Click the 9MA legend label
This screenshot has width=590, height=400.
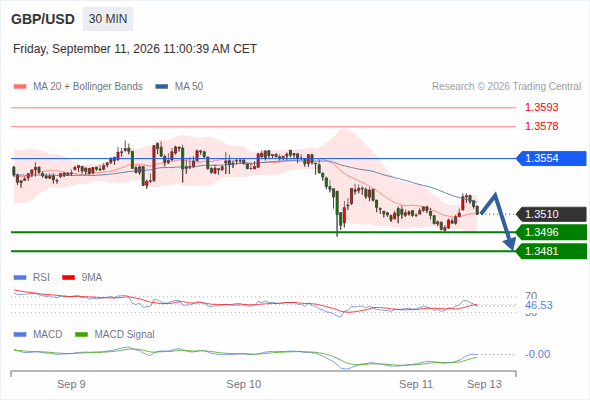pyautogui.click(x=92, y=278)
